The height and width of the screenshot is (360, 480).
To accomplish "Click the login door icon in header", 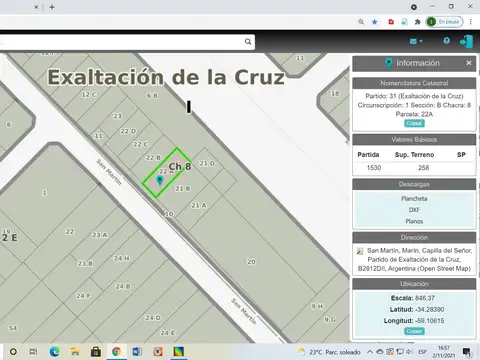I will click(x=466, y=41).
